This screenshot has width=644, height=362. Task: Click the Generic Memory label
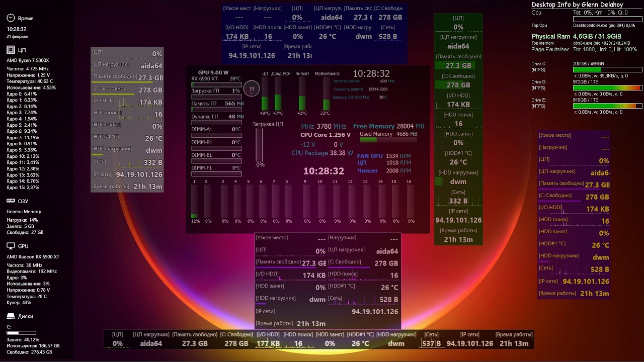coord(24,212)
